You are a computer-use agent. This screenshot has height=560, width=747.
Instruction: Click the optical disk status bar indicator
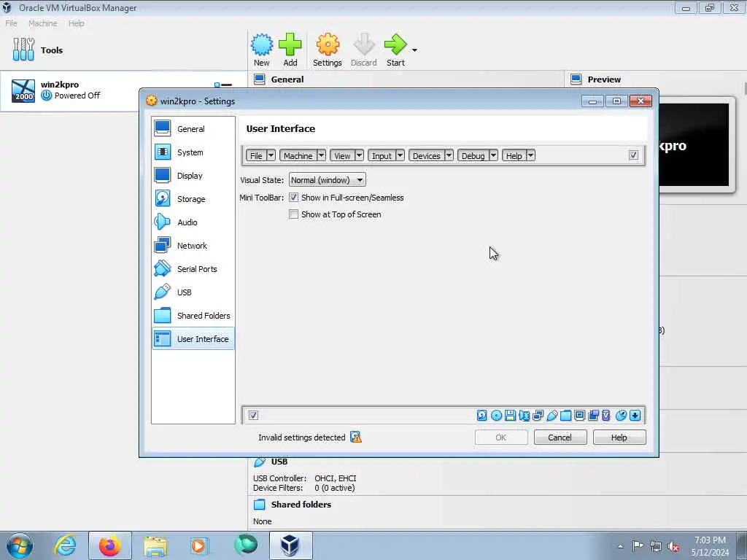click(496, 415)
